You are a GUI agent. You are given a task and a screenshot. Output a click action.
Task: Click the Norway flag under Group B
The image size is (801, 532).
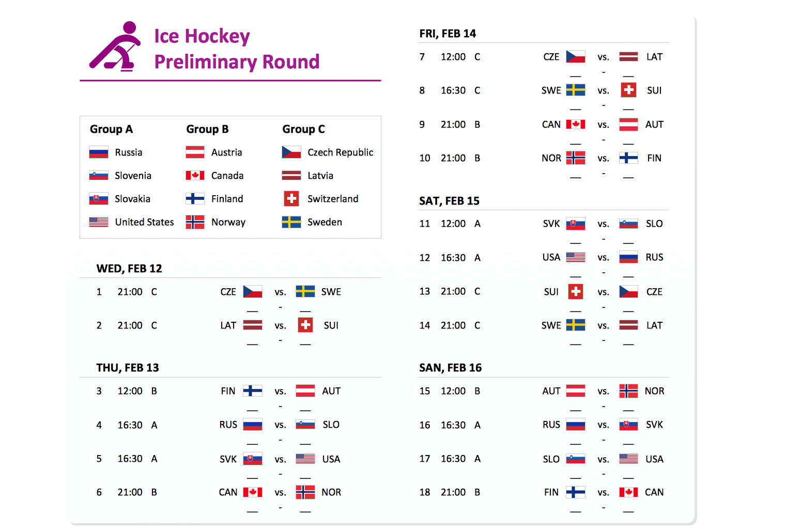[x=195, y=222]
